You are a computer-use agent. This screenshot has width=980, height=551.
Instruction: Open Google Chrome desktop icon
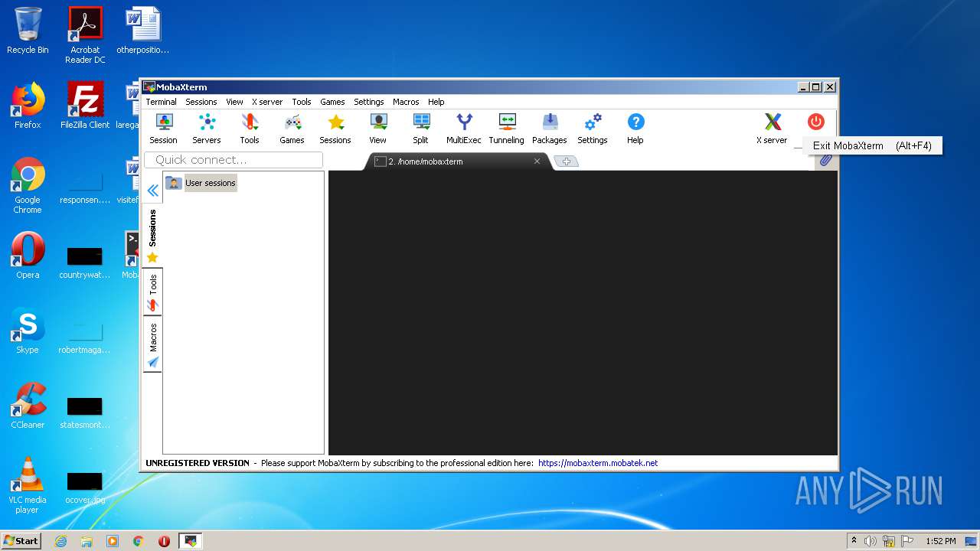[28, 186]
